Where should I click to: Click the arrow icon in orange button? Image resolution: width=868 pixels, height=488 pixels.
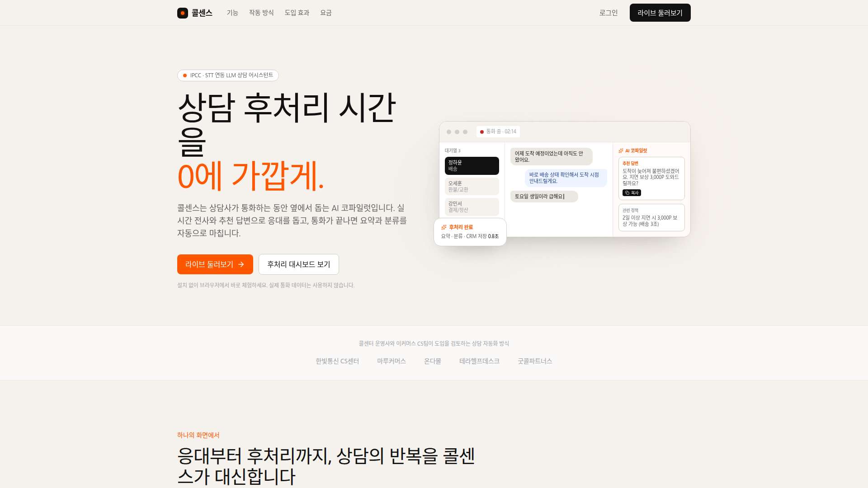click(x=241, y=264)
